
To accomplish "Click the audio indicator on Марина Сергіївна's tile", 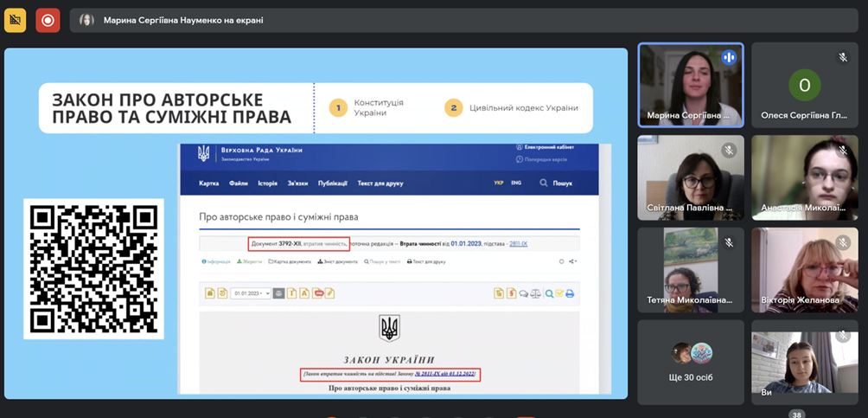I will tap(728, 58).
